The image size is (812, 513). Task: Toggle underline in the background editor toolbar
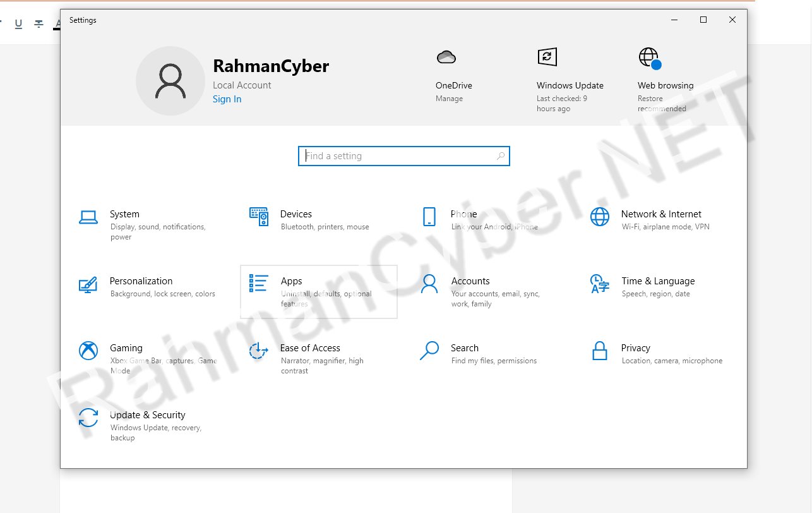click(18, 23)
